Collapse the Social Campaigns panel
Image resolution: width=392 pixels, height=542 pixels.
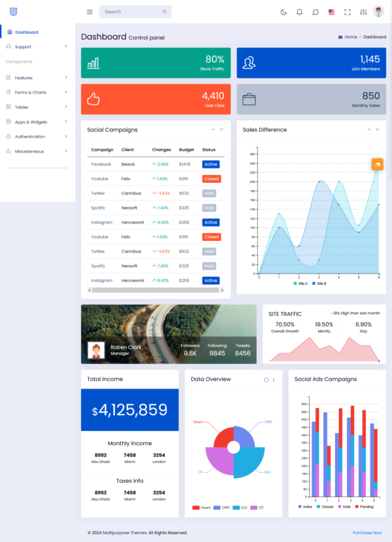tap(214, 130)
